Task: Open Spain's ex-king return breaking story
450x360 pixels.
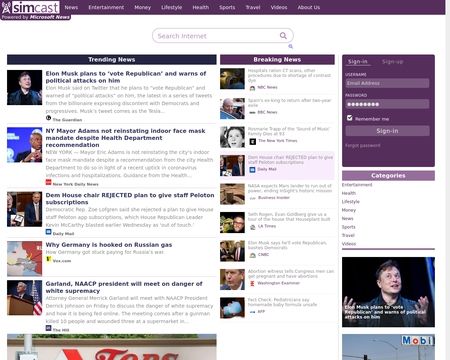Action: click(x=289, y=103)
